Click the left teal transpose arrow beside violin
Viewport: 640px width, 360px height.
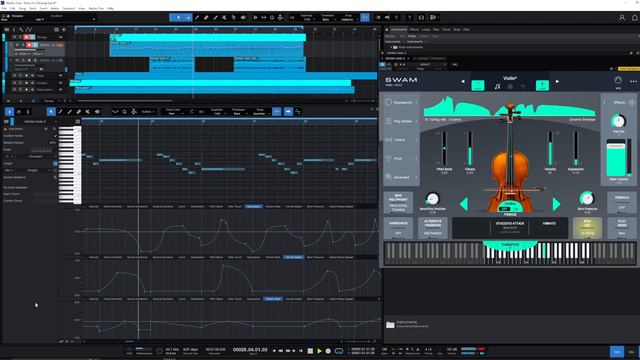(464, 204)
